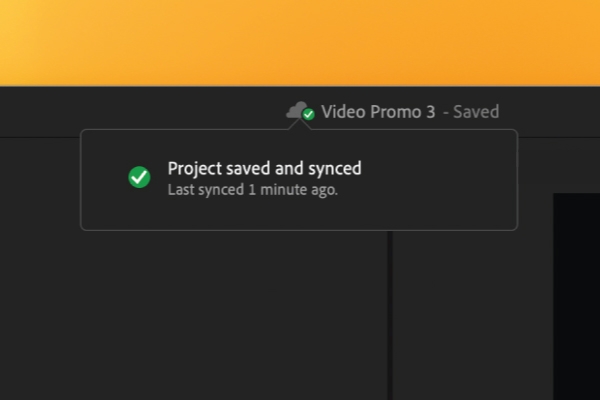Click the green checkmark circle in the popup
Image resolution: width=600 pixels, height=400 pixels.
(x=139, y=177)
